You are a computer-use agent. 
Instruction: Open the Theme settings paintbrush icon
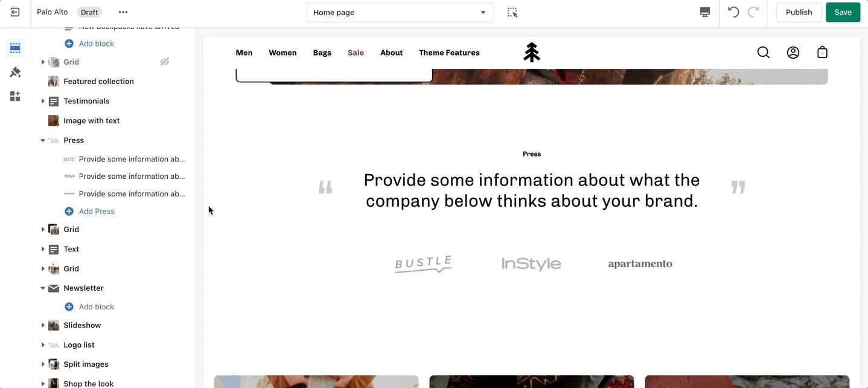[x=15, y=73]
